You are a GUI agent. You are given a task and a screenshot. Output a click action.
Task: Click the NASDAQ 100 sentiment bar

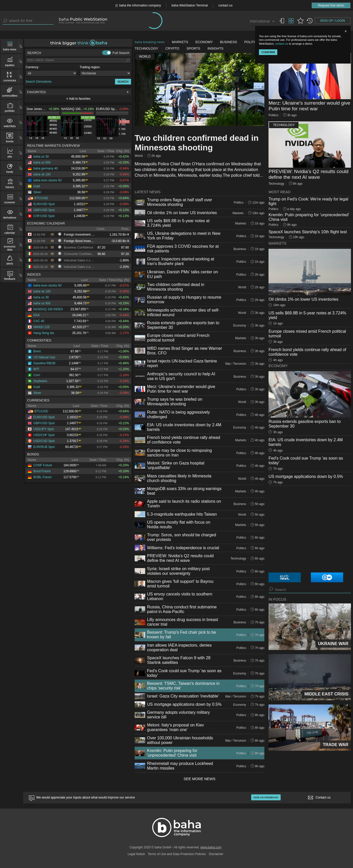77,113
